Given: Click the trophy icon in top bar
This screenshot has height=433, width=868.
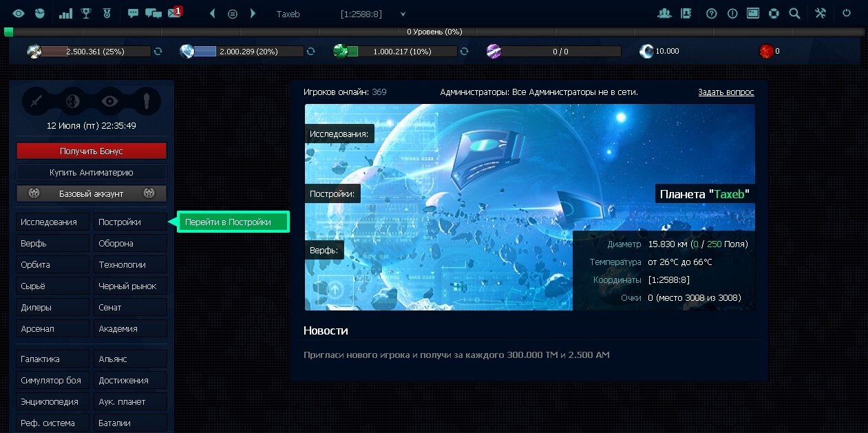Looking at the screenshot, I should (86, 13).
